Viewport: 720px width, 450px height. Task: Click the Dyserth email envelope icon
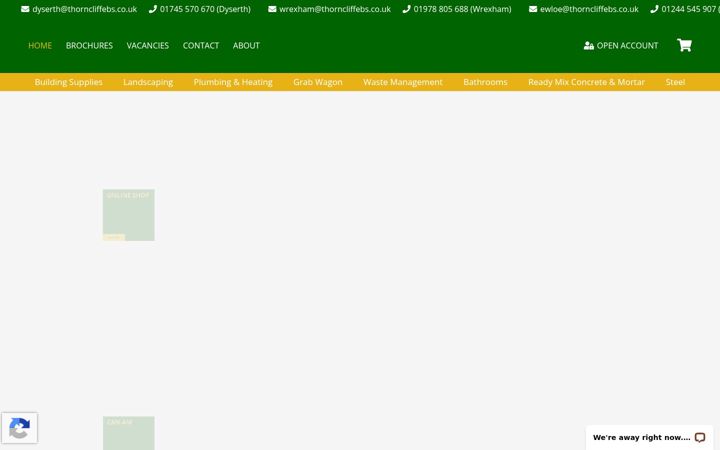25,9
